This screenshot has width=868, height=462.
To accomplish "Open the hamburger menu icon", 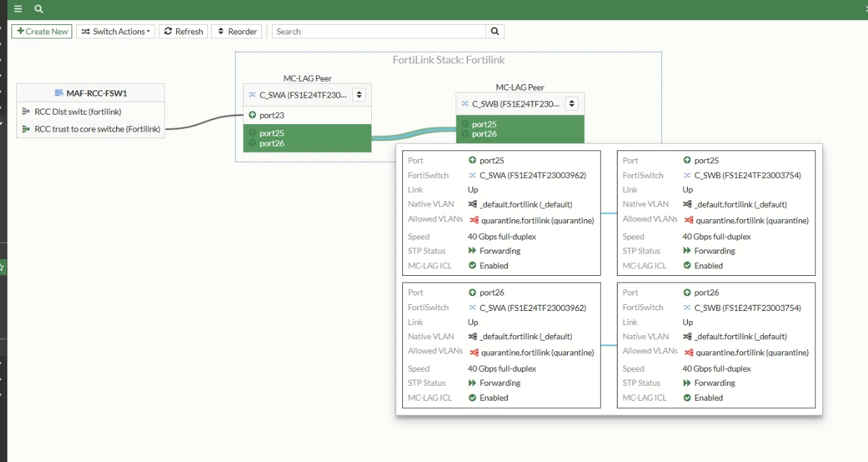I will click(18, 9).
